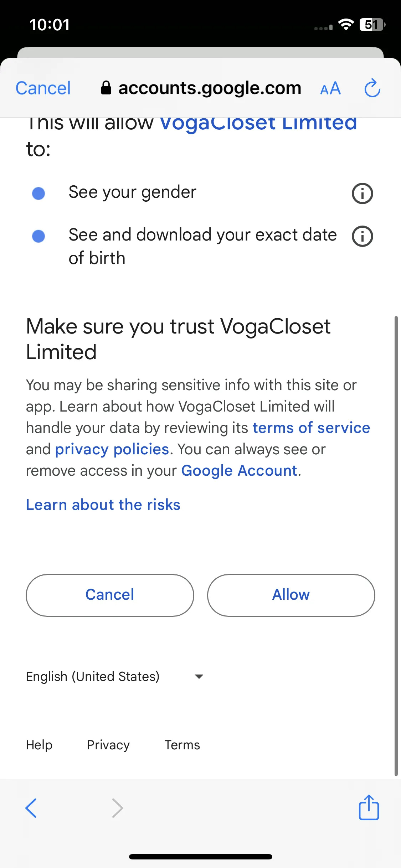Tap the share icon in bottom toolbar
401x868 pixels.
click(x=369, y=807)
